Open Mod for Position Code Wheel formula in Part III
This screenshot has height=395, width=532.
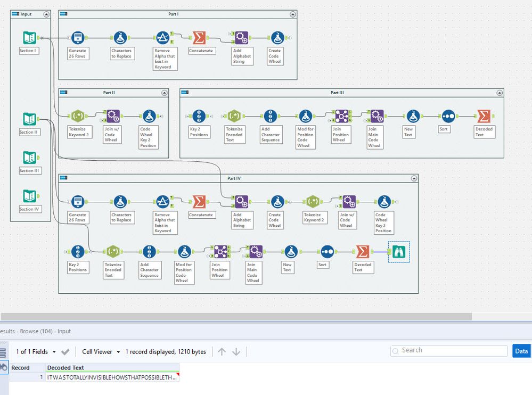pos(306,116)
